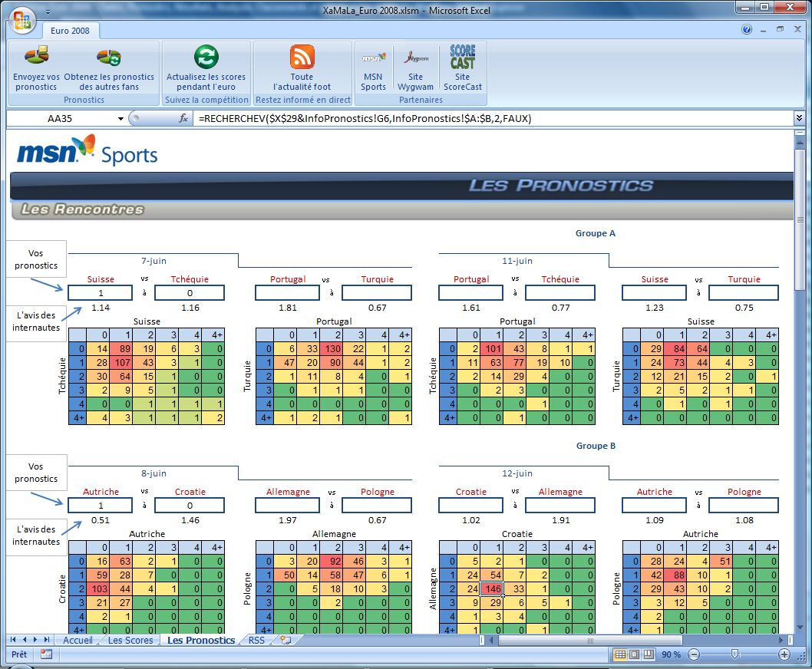Click the vertical scrollbar down arrow

[800, 628]
